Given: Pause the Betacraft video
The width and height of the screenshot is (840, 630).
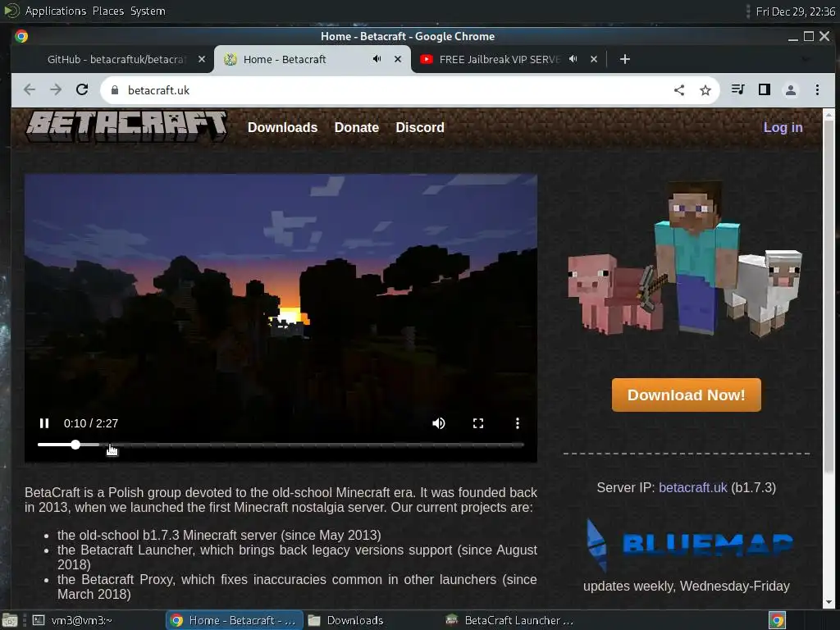Looking at the screenshot, I should (44, 423).
